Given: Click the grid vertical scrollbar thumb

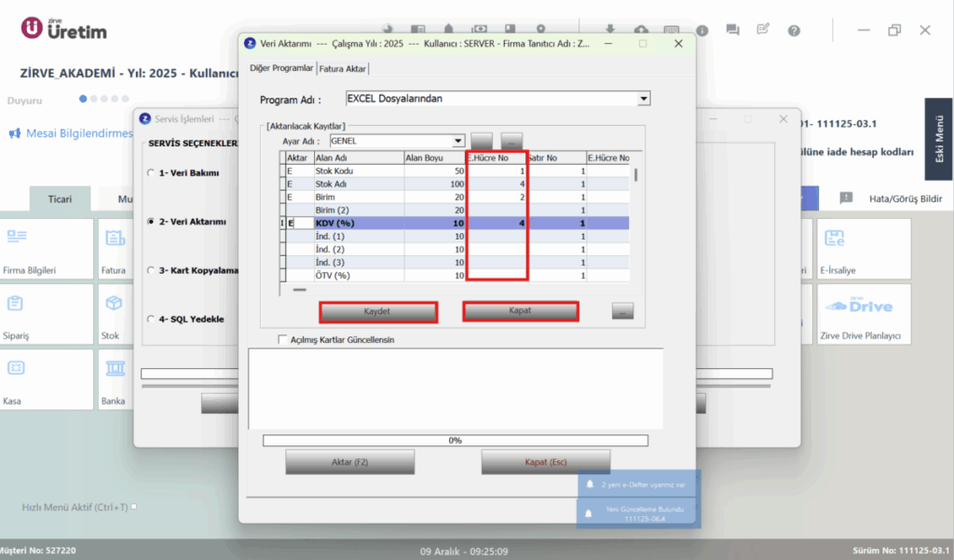Looking at the screenshot, I should pyautogui.click(x=635, y=175).
